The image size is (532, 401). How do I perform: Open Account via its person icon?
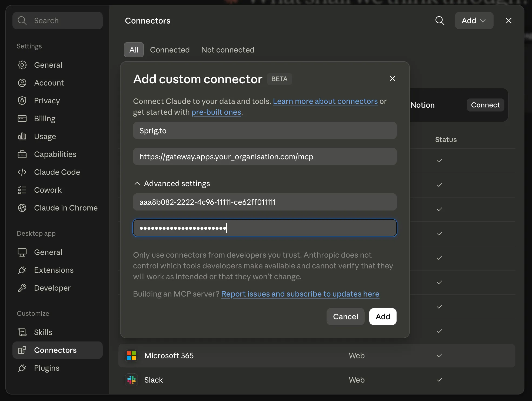point(22,83)
